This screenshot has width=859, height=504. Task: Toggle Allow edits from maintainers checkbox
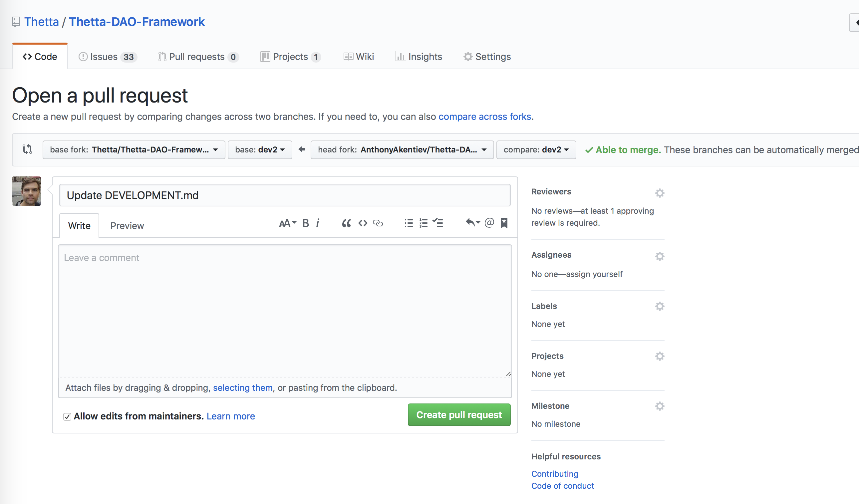click(67, 416)
